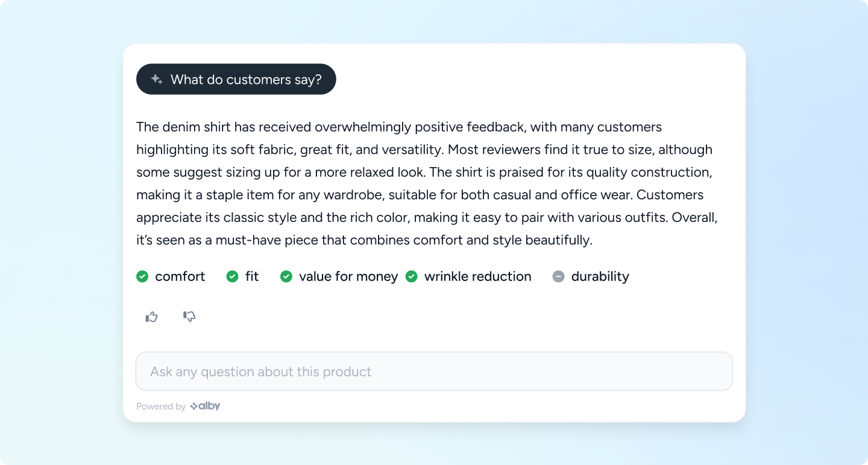
Task: Click the green check beside value for money
Action: point(286,276)
